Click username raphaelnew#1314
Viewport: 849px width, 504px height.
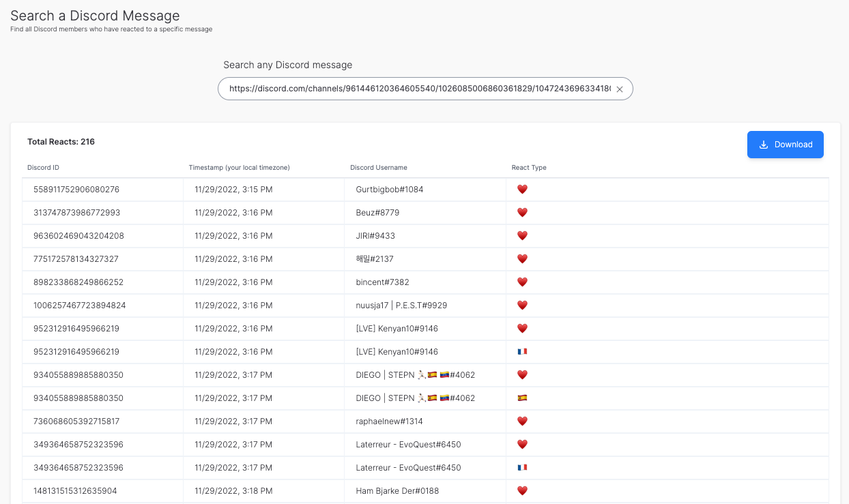tap(390, 421)
